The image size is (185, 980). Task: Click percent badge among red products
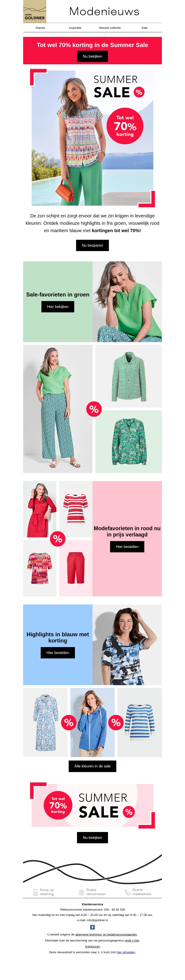[x=58, y=539]
